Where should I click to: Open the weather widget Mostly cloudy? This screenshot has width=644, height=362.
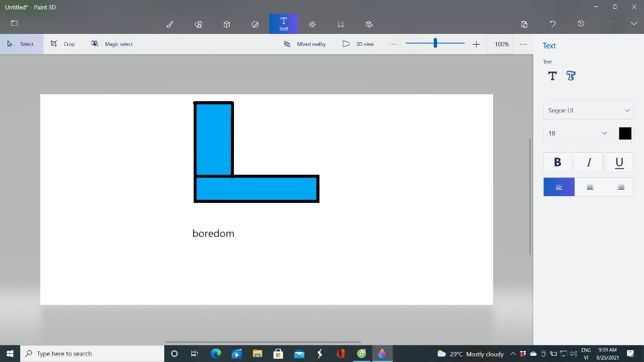point(470,354)
